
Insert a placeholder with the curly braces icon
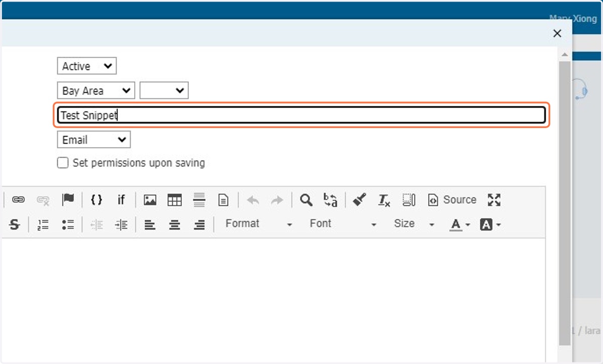pyautogui.click(x=96, y=200)
